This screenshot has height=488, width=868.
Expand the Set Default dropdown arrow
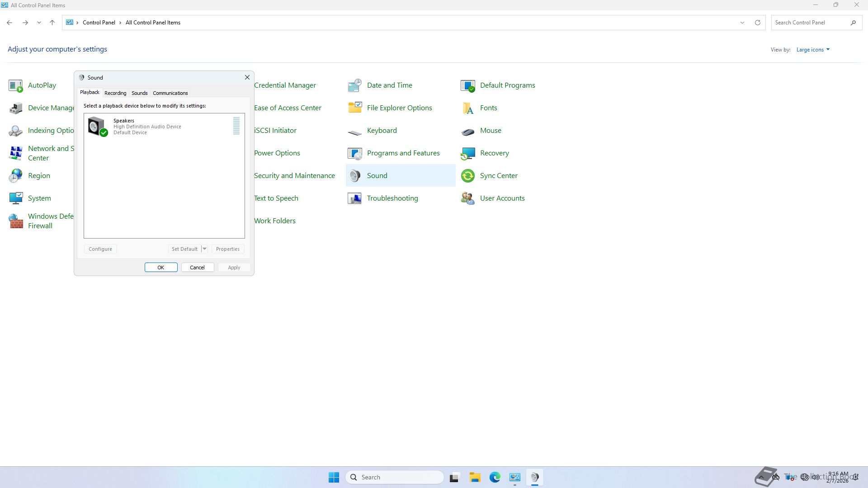(204, 249)
